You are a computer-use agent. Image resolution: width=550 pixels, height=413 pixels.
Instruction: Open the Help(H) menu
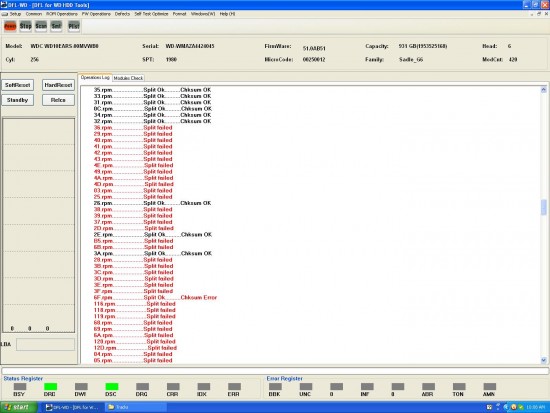[x=227, y=14]
